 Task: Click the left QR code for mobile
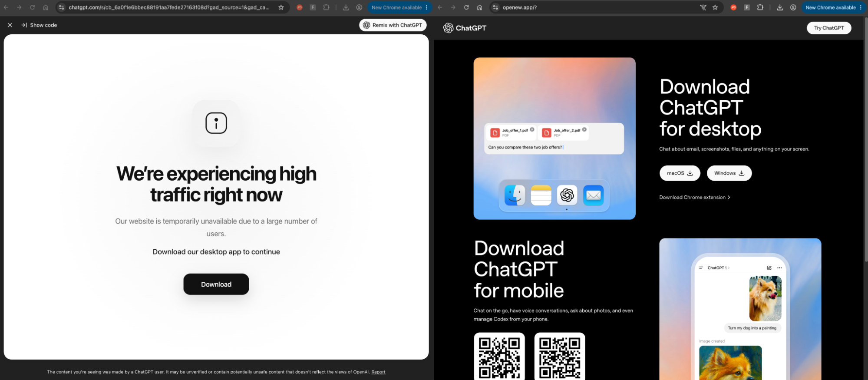499,357
